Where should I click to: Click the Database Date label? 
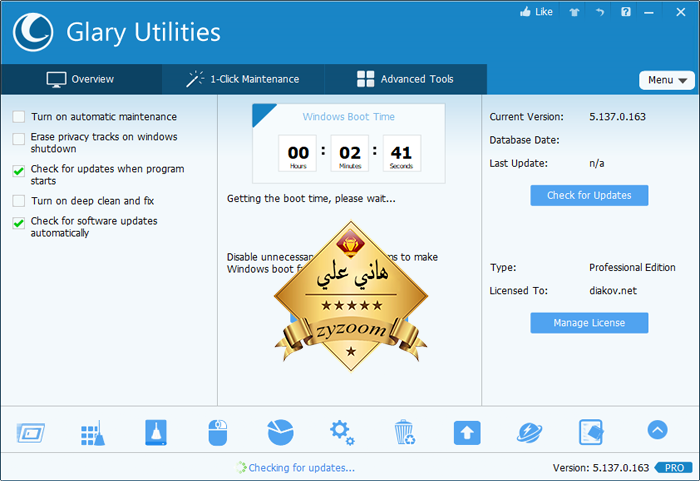(524, 140)
